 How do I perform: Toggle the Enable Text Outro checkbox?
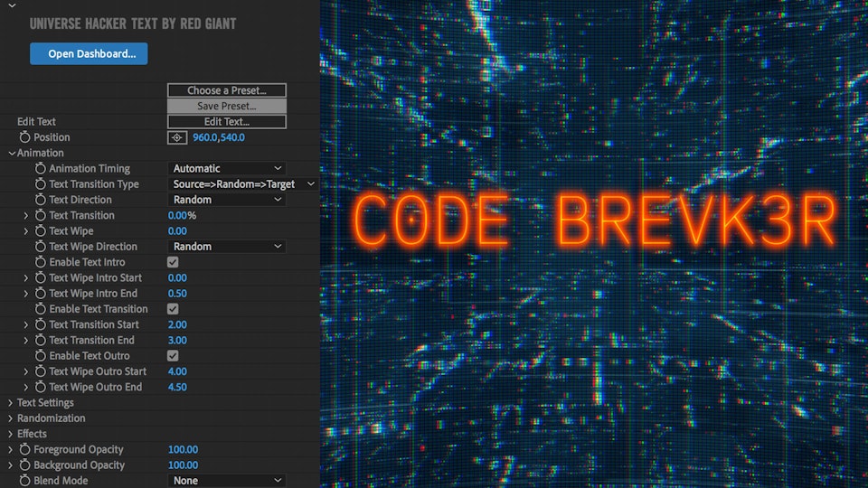174,356
